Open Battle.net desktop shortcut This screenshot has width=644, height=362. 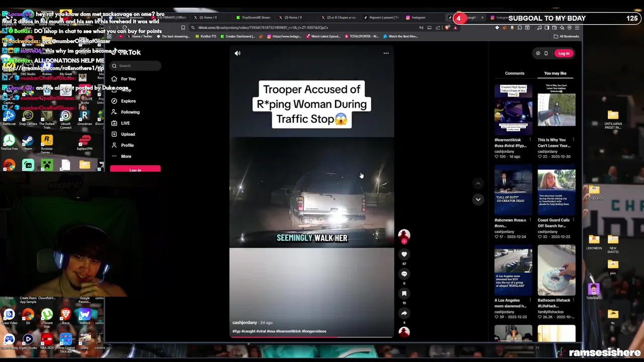[9, 118]
